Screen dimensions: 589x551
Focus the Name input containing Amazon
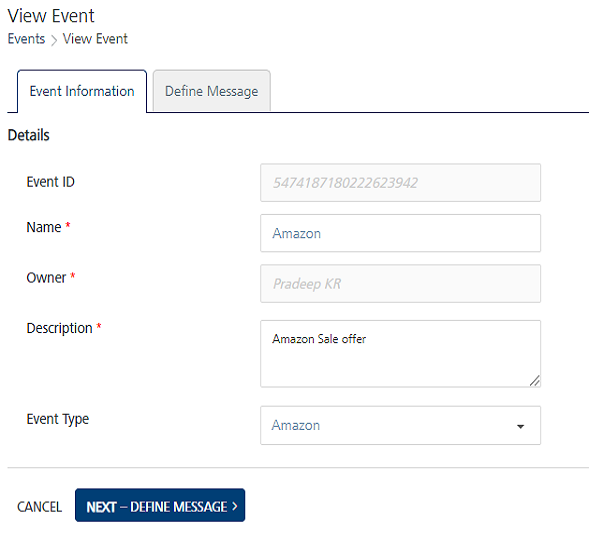point(400,233)
